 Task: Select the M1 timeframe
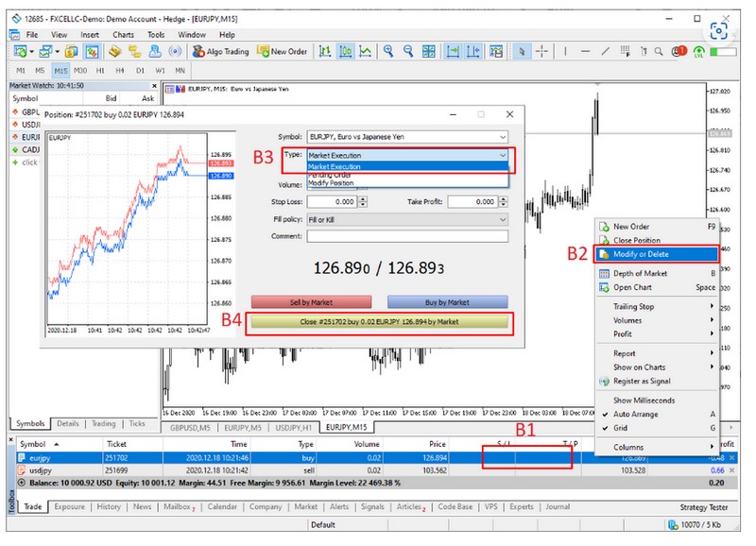(20, 70)
